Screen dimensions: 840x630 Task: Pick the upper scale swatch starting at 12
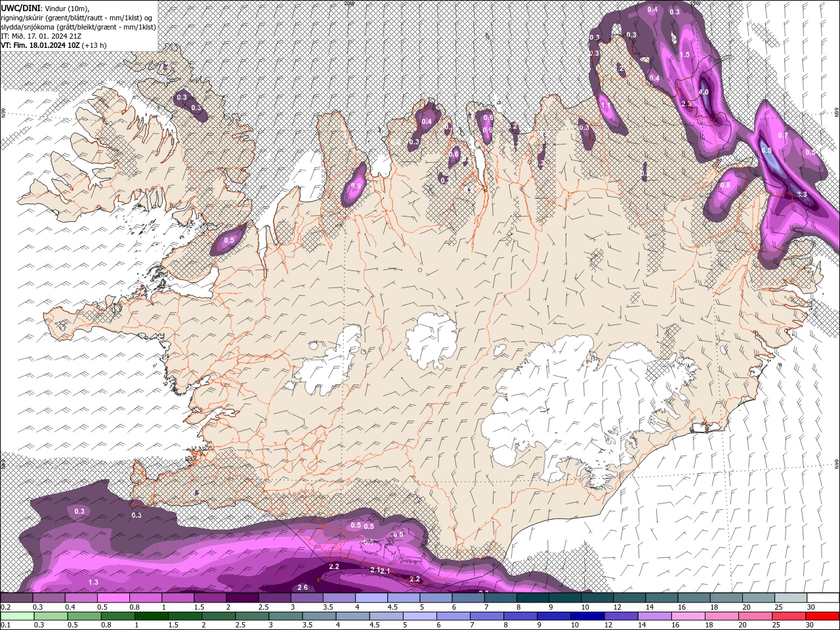tap(629, 598)
